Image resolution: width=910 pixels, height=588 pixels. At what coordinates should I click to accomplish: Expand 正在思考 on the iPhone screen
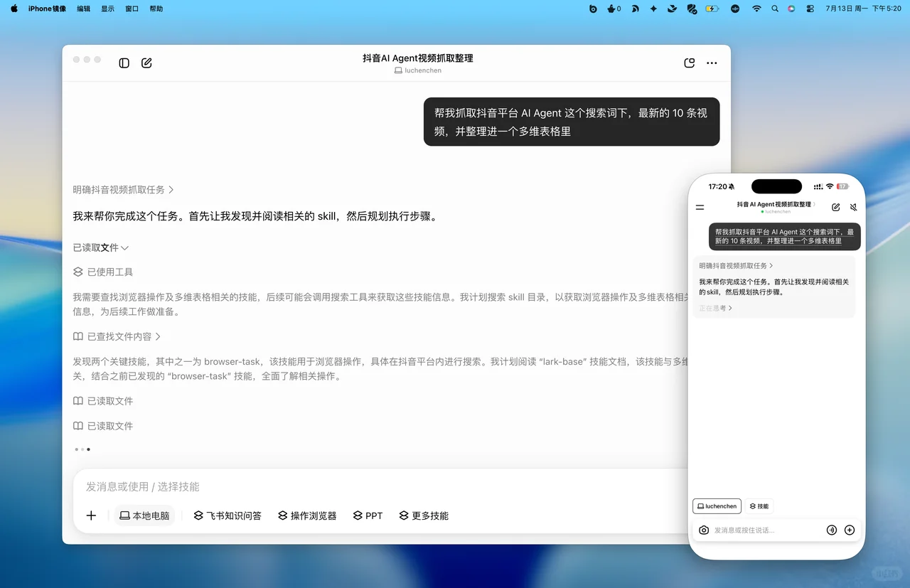(715, 309)
